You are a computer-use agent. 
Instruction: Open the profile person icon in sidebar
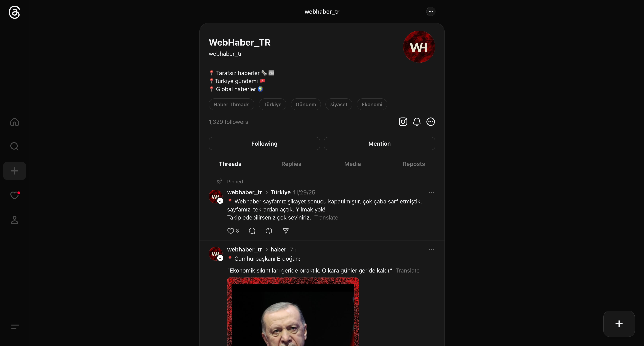coord(15,220)
